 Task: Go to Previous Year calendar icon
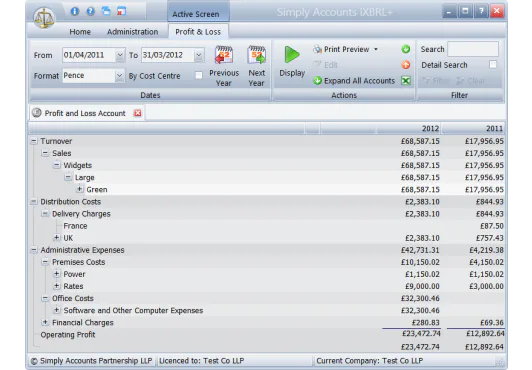tap(224, 55)
